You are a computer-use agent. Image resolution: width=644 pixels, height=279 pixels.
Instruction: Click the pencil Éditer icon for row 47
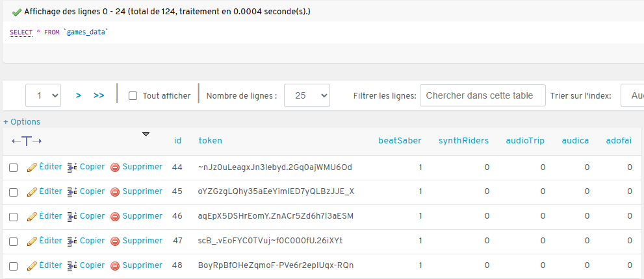point(32,241)
